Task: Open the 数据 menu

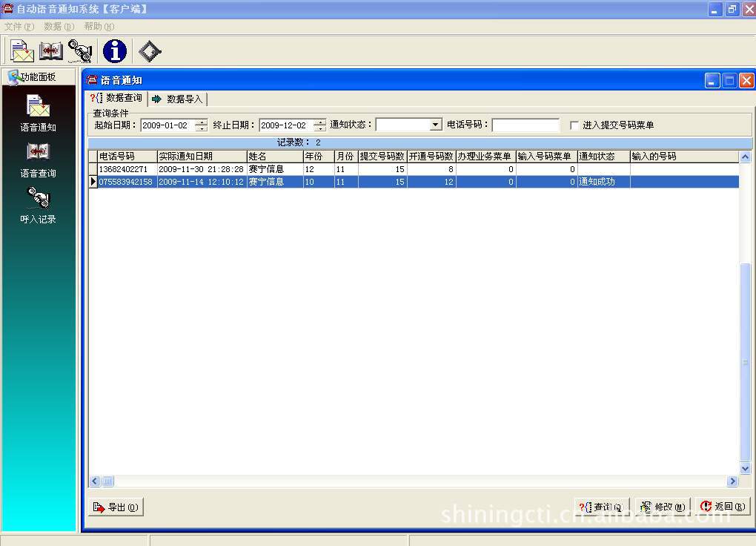Action: tap(59, 27)
